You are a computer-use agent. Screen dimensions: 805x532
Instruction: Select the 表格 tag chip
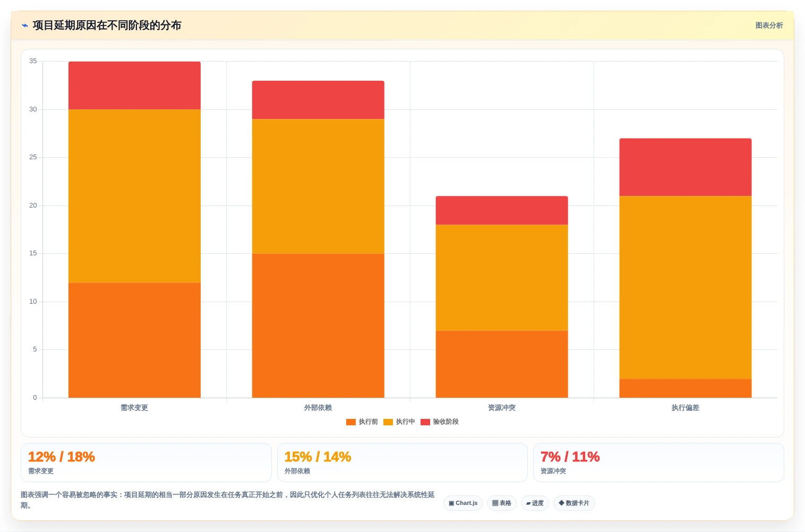pos(502,503)
